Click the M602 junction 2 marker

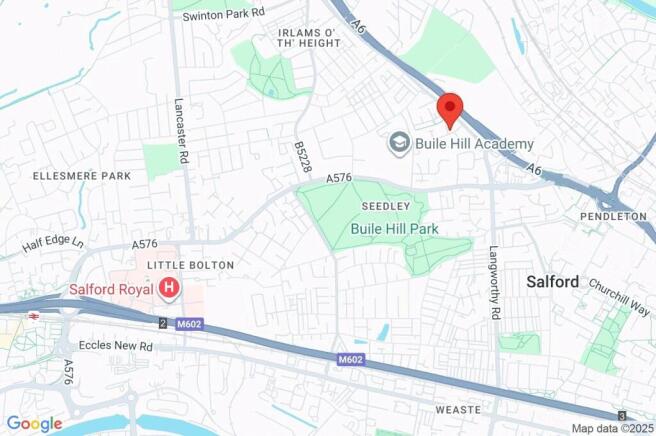[x=163, y=323]
